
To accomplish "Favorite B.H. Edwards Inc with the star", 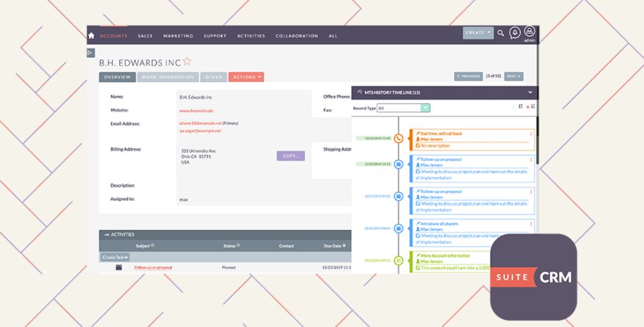I will [x=187, y=61].
